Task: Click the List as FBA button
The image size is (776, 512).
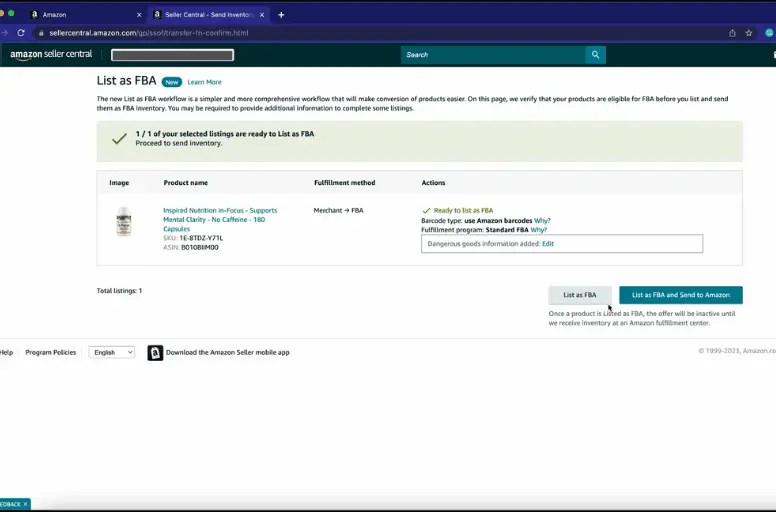Action: point(580,295)
